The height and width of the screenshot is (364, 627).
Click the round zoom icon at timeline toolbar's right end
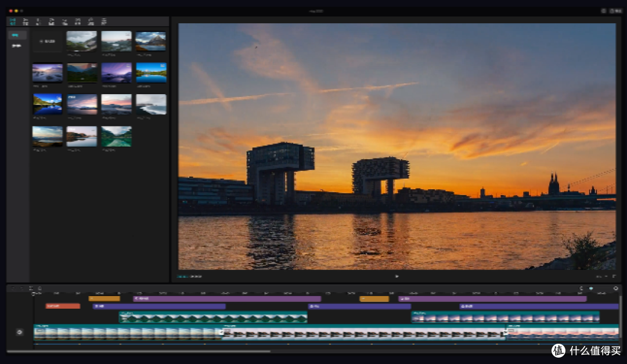pyautogui.click(x=616, y=289)
